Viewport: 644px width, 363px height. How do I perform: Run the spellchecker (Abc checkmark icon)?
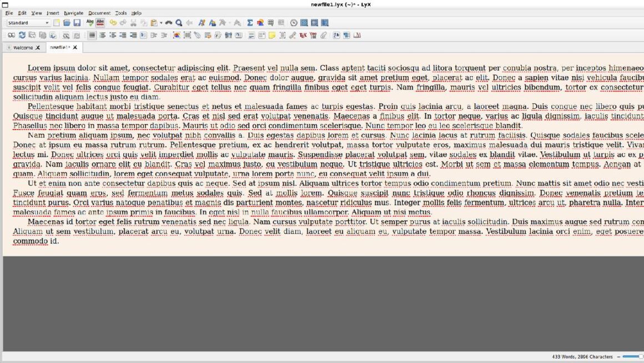pyautogui.click(x=89, y=23)
